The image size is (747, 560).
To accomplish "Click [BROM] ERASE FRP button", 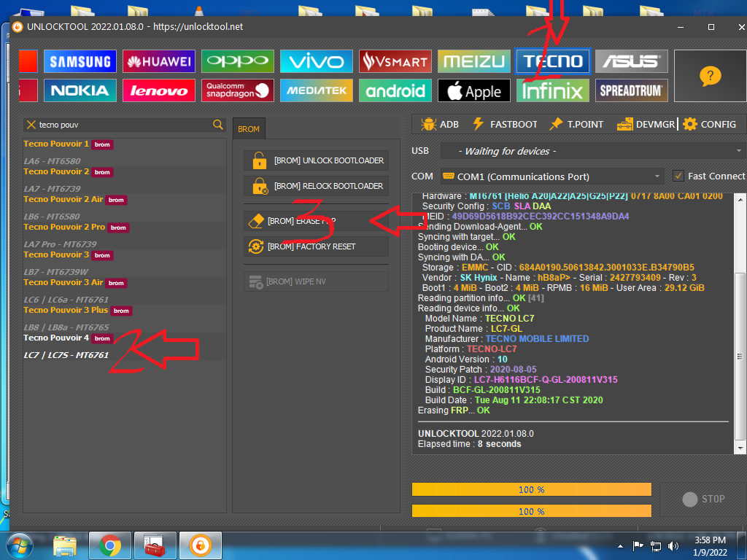I will (x=317, y=221).
